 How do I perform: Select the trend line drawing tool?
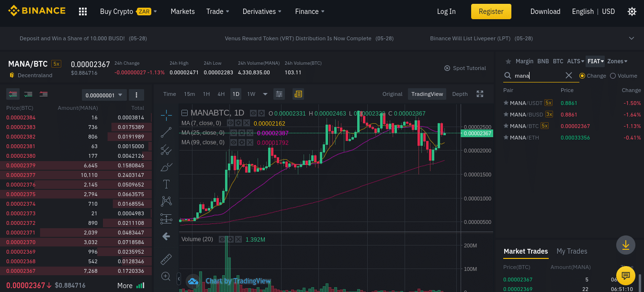click(x=166, y=132)
